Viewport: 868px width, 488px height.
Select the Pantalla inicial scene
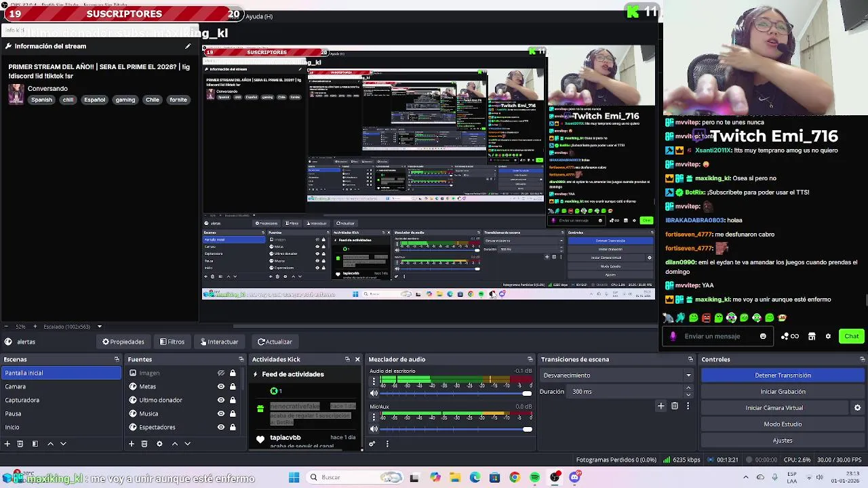tap(61, 373)
